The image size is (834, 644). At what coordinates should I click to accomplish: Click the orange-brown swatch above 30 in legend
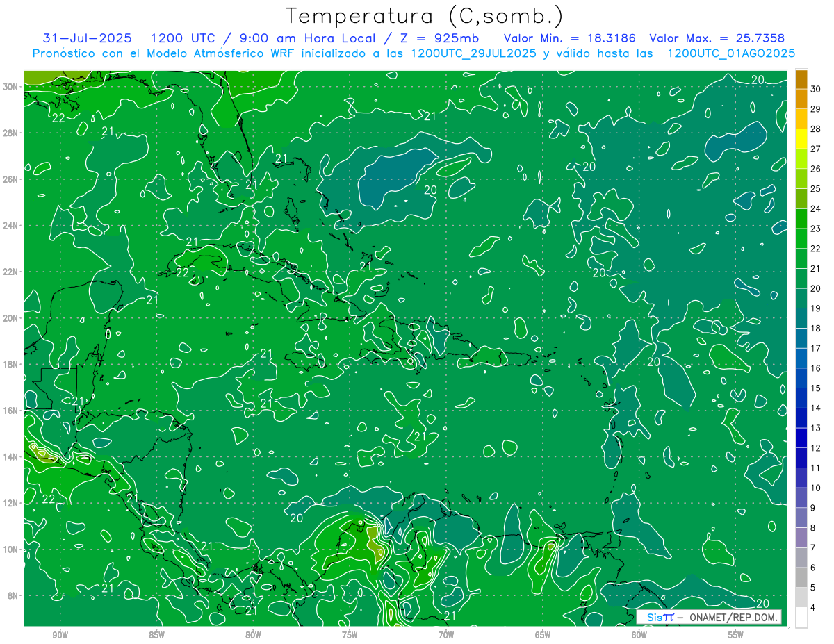[801, 79]
